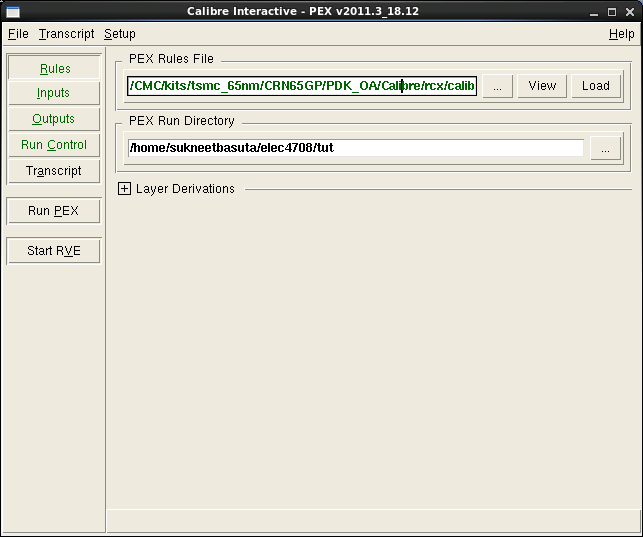This screenshot has width=643, height=537.
Task: Open the window menu icon in title bar
Action: click(12, 11)
